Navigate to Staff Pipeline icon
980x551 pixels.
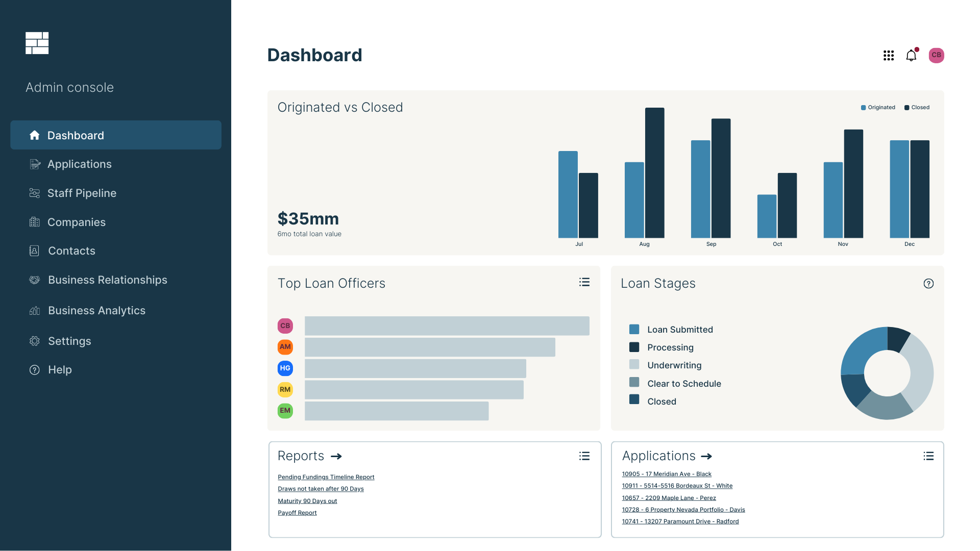(33, 192)
